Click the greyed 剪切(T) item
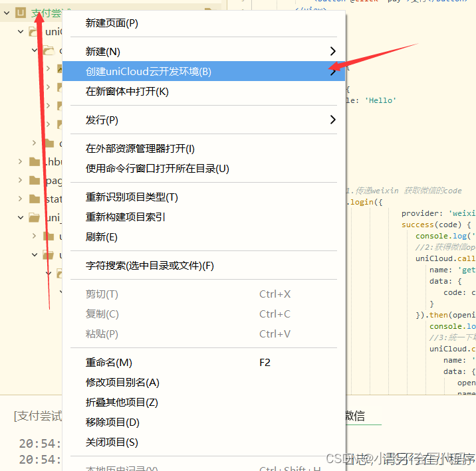The image size is (476, 471). pos(203,294)
